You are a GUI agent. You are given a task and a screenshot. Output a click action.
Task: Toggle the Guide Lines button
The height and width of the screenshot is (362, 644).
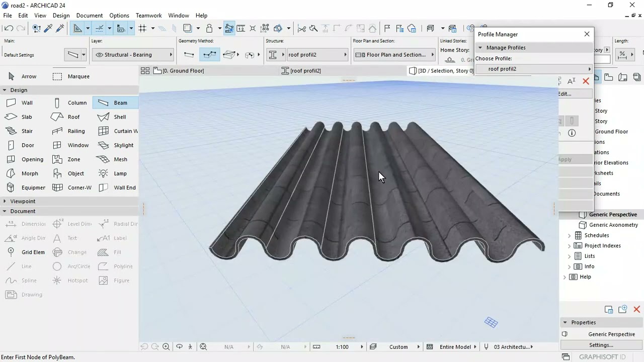pos(77,28)
